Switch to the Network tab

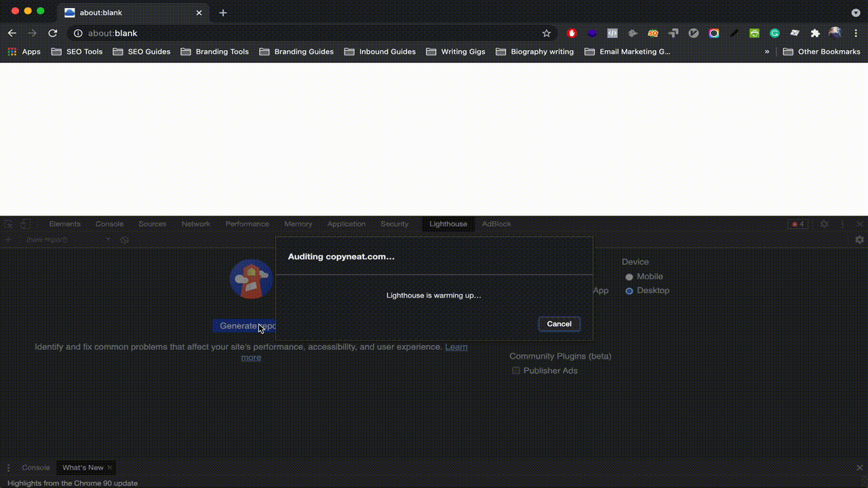click(x=196, y=224)
